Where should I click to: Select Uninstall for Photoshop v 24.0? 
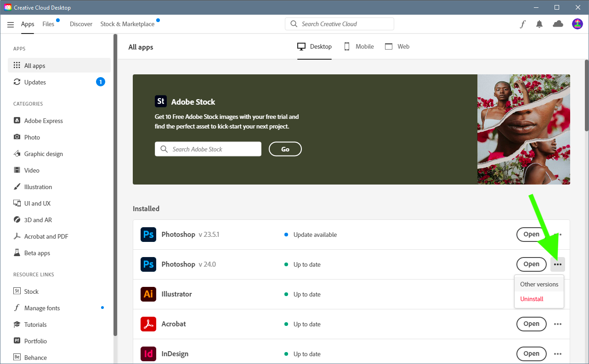[532, 298]
